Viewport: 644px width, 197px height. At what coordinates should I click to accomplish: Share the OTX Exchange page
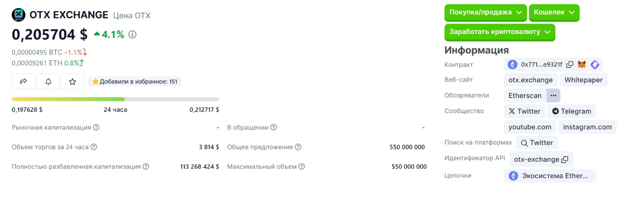[23, 81]
